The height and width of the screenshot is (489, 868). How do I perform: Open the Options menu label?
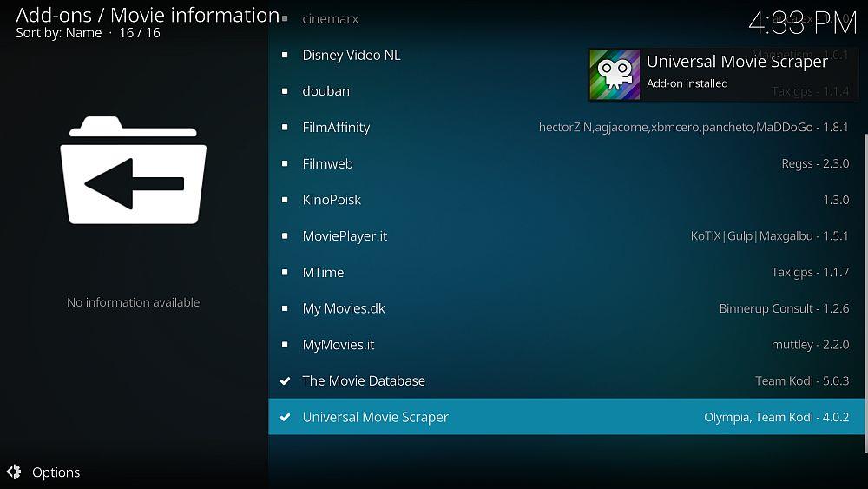point(56,472)
